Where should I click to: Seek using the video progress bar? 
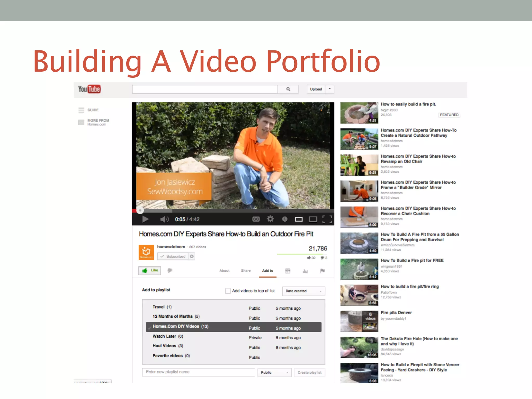tap(233, 210)
